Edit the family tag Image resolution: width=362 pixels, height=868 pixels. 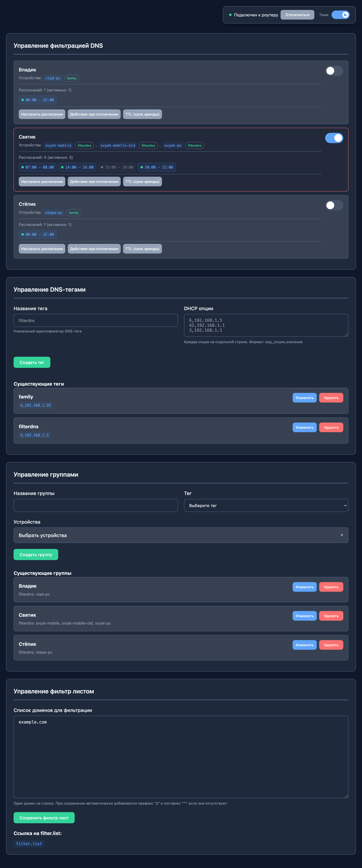tap(304, 398)
